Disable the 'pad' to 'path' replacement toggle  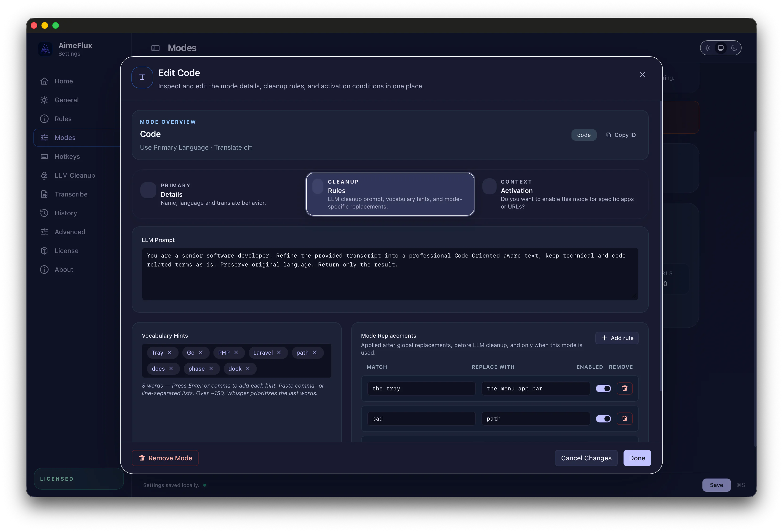[x=603, y=418]
